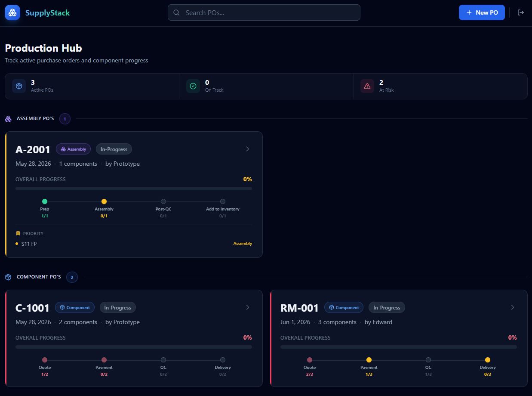Click the In-Progress badge on A-2001

(x=114, y=149)
